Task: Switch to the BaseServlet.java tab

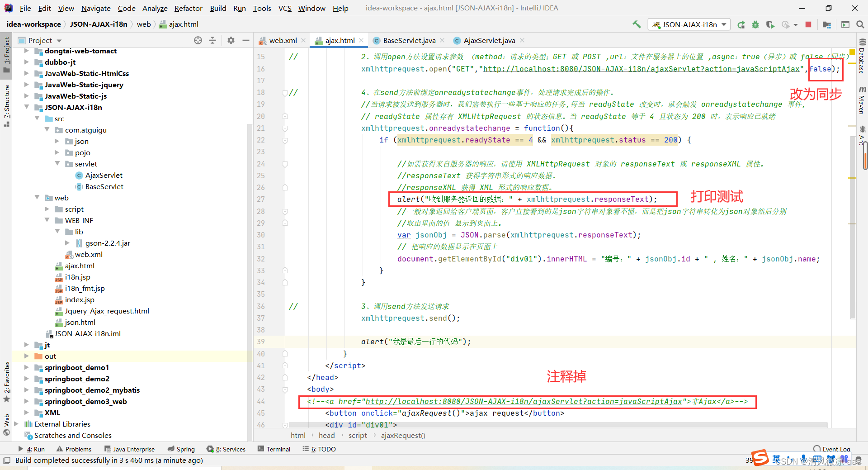Action: click(x=409, y=40)
